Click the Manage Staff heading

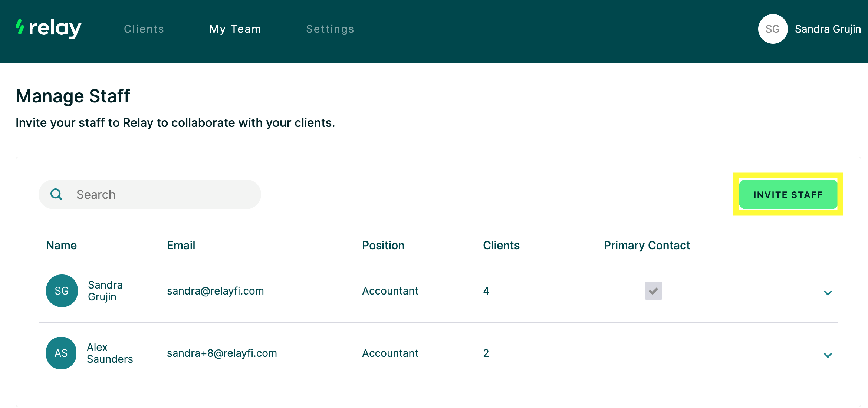[73, 96]
